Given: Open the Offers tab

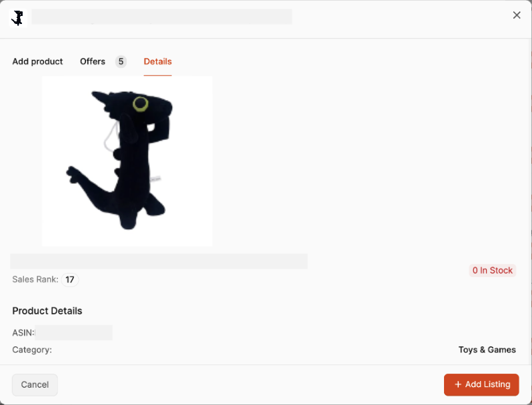Looking at the screenshot, I should (93, 61).
